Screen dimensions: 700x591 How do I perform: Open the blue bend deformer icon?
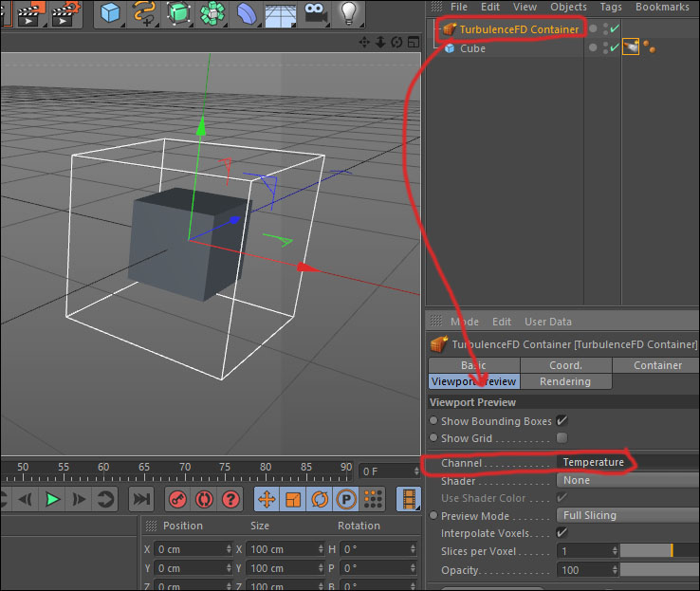click(x=246, y=13)
